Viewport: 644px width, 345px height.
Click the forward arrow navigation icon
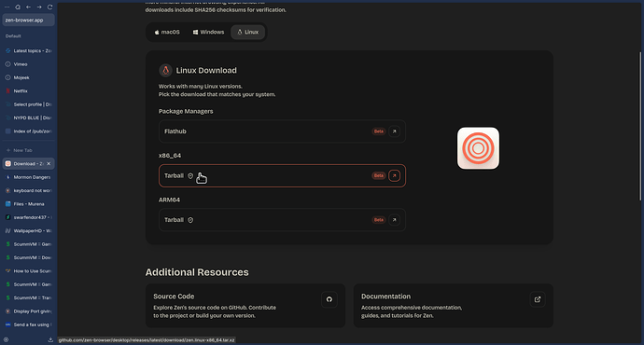[x=39, y=7]
